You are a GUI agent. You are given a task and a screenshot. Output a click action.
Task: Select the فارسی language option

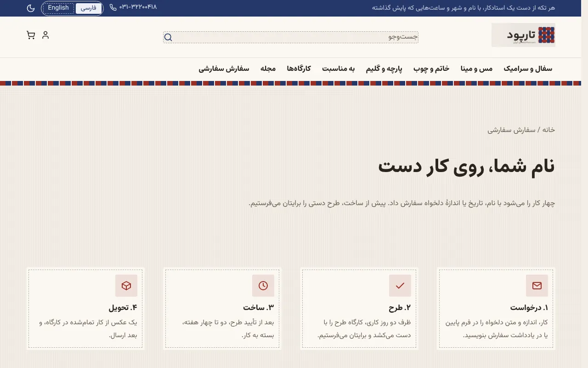point(89,8)
